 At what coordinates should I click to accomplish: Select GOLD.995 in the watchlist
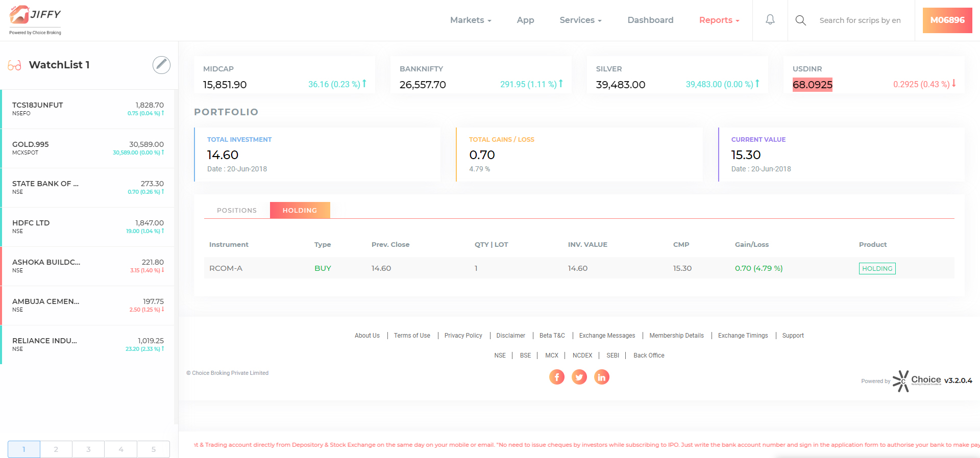pos(87,148)
